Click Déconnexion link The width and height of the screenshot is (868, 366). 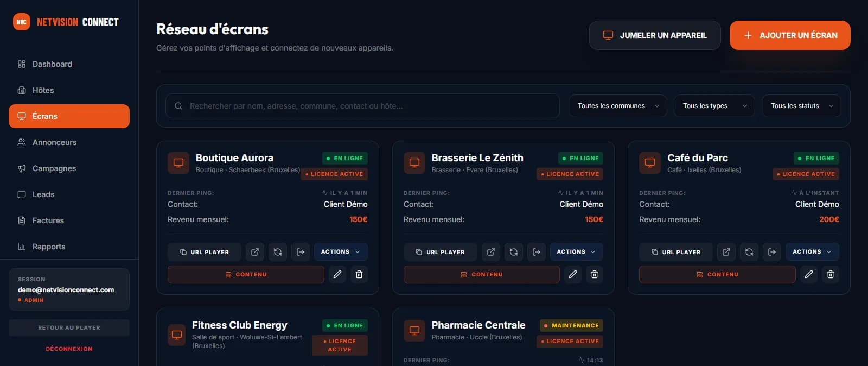[69, 349]
